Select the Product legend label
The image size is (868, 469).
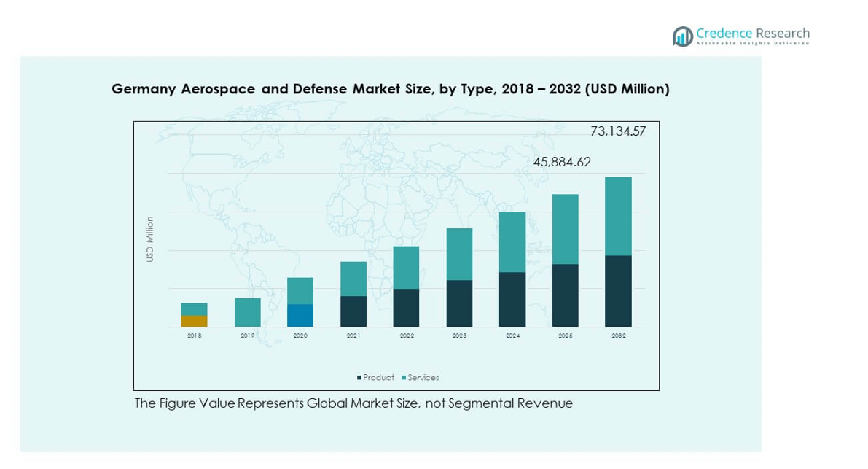point(378,378)
